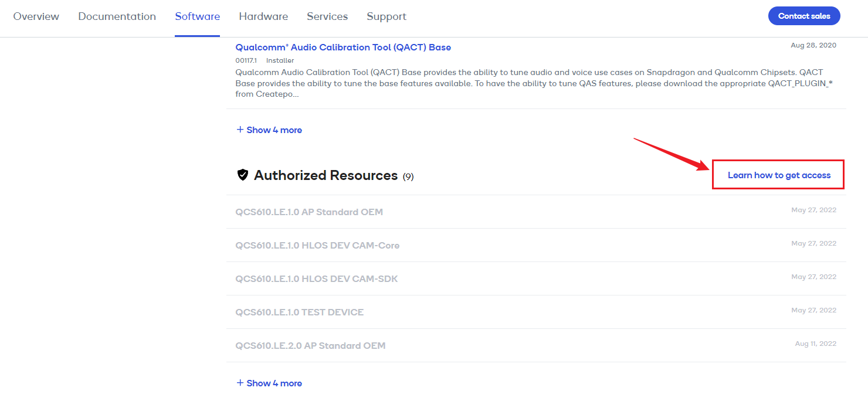Click the (9) resource count
The image size is (868, 401).
point(408,176)
